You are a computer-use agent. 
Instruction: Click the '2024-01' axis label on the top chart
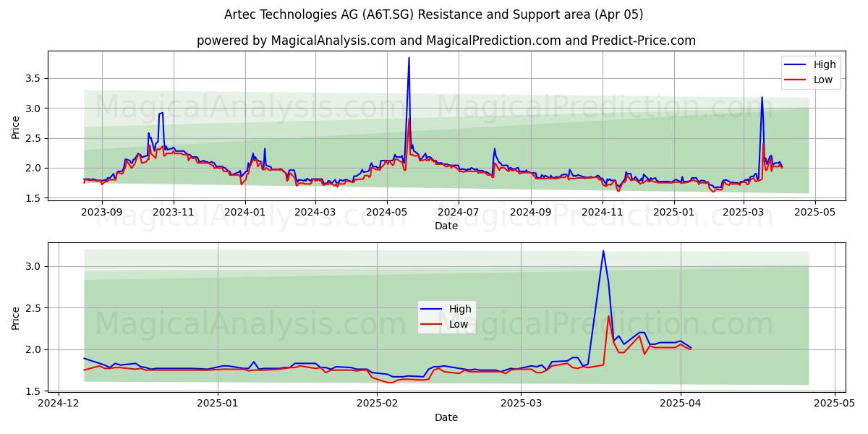244,212
